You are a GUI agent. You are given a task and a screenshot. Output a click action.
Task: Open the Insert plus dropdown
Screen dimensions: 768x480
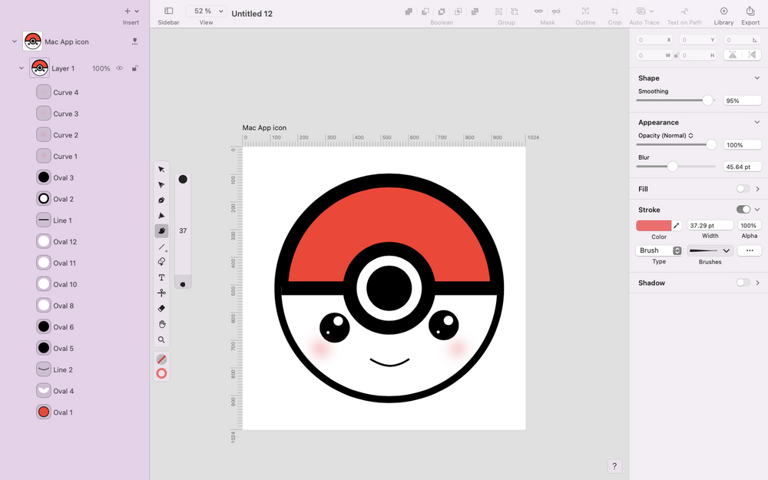(x=131, y=11)
